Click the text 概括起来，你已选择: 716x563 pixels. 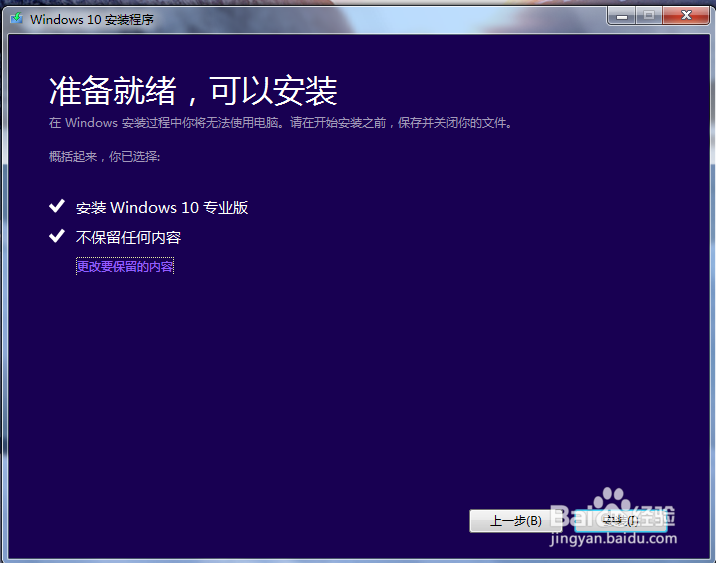(105, 157)
